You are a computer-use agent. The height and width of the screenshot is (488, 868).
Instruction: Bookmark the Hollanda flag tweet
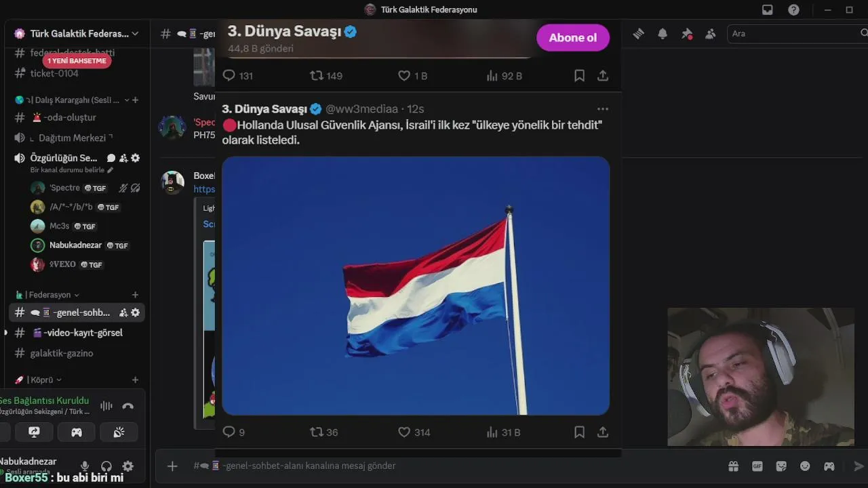[x=579, y=432]
